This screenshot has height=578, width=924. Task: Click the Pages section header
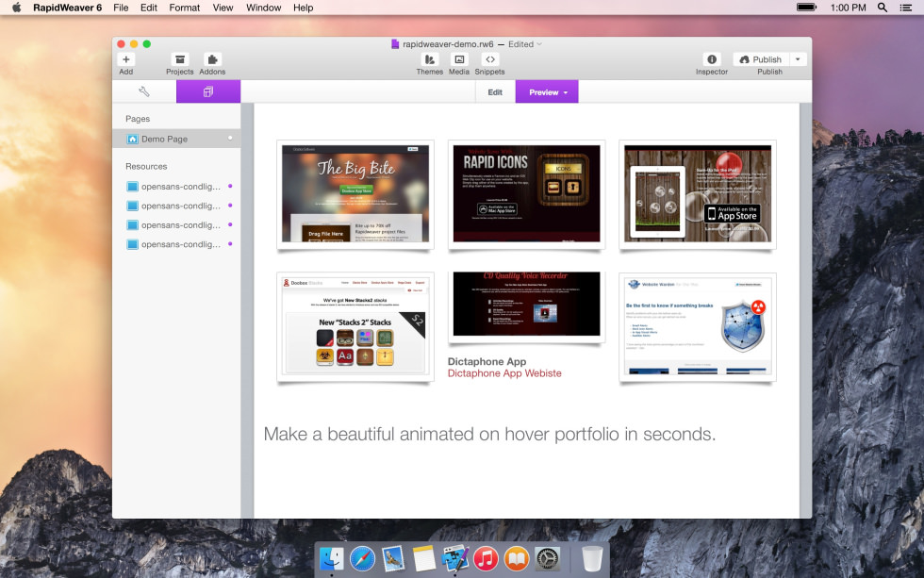138,119
